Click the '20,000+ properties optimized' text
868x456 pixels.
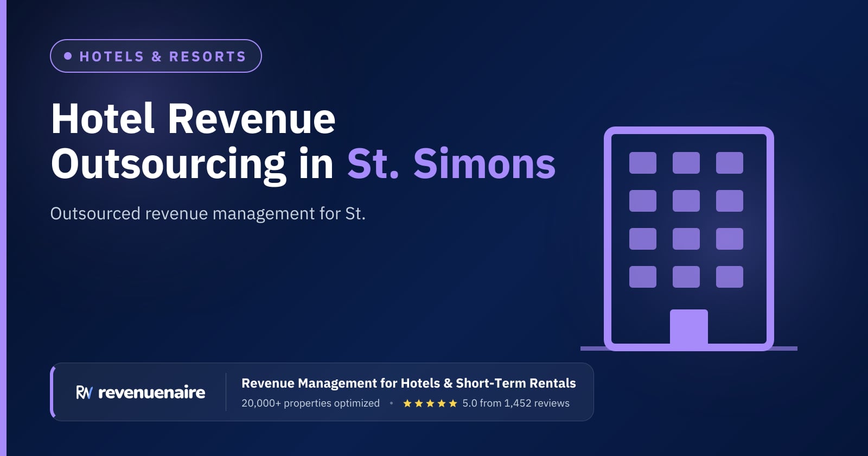310,403
